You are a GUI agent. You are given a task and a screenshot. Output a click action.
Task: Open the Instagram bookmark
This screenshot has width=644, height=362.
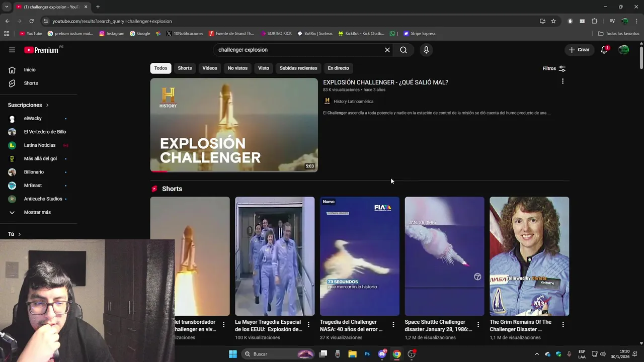112,34
